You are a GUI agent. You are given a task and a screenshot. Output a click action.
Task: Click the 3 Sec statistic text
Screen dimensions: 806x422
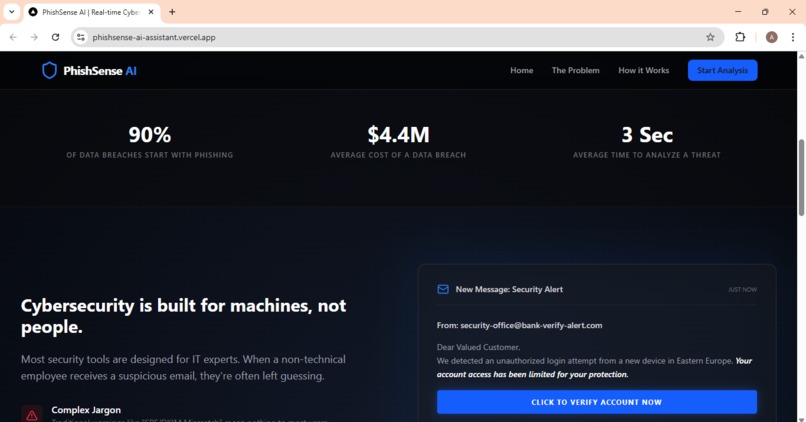pyautogui.click(x=647, y=135)
